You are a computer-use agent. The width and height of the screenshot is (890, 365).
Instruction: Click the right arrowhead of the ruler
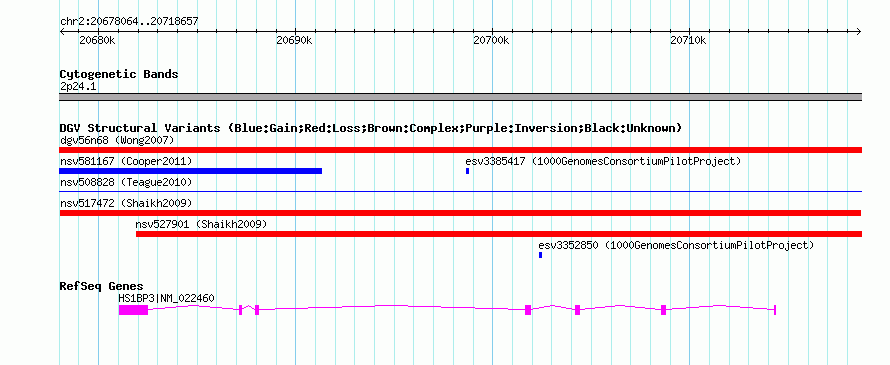tap(859, 31)
